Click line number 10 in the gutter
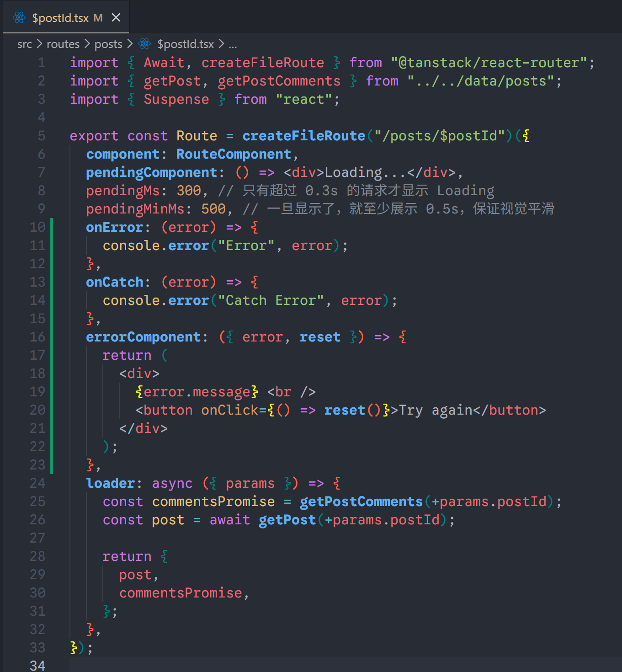This screenshot has height=672, width=622. pyautogui.click(x=37, y=227)
